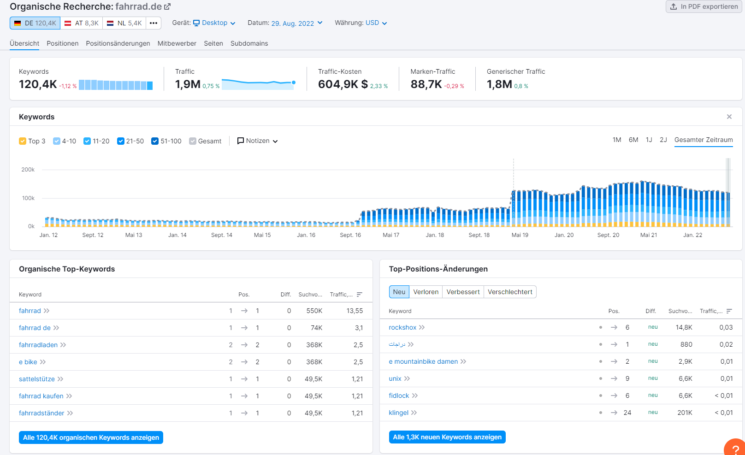Open external link icon next to fahrrad.de
This screenshot has height=455, width=745.
click(x=167, y=7)
